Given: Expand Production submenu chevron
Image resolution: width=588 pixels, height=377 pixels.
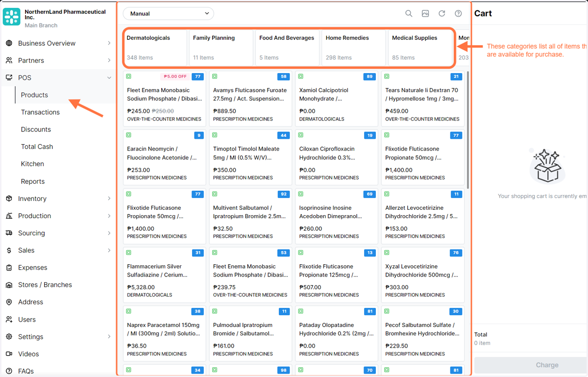Looking at the screenshot, I should click(x=109, y=216).
